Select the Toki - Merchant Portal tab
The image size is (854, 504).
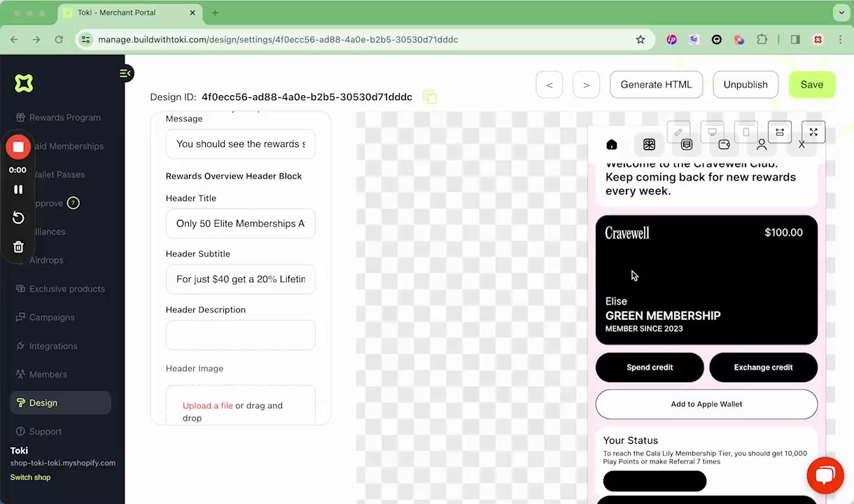(129, 13)
